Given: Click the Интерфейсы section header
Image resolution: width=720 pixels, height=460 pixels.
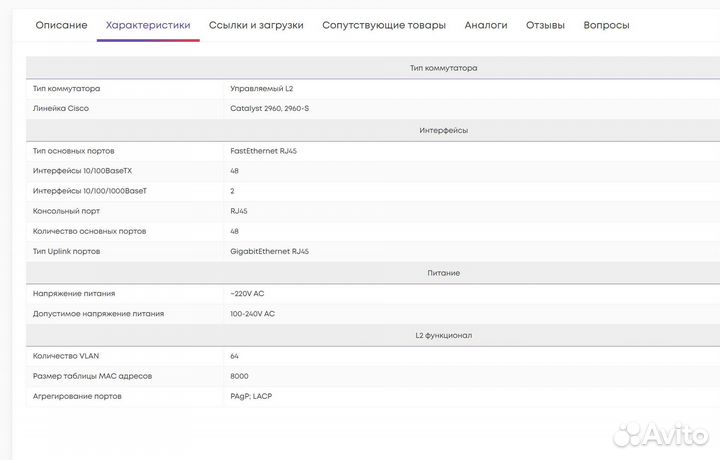Looking at the screenshot, I should (x=444, y=130).
